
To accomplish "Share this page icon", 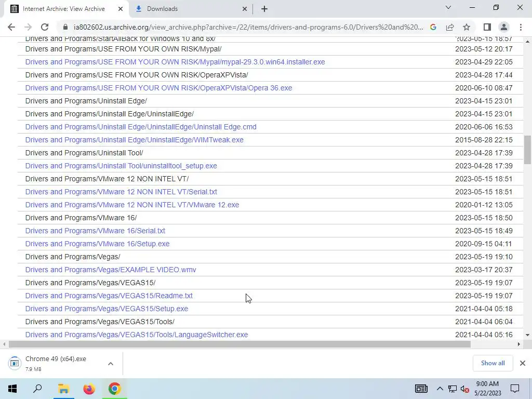I will point(450,27).
